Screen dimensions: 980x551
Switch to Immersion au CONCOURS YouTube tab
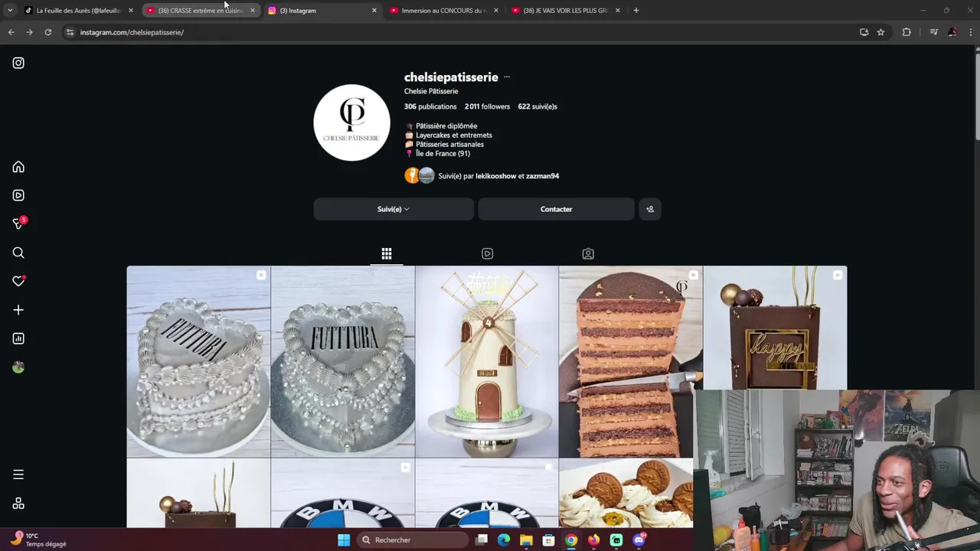[x=443, y=11]
